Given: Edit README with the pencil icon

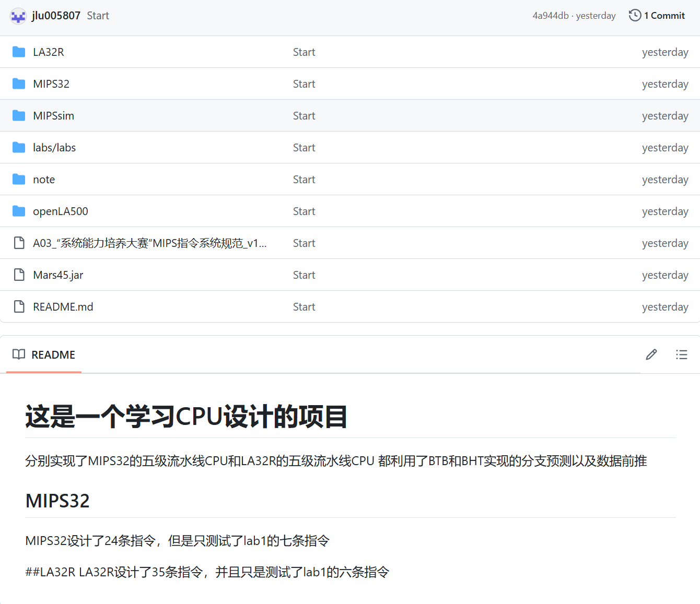Looking at the screenshot, I should click(651, 355).
